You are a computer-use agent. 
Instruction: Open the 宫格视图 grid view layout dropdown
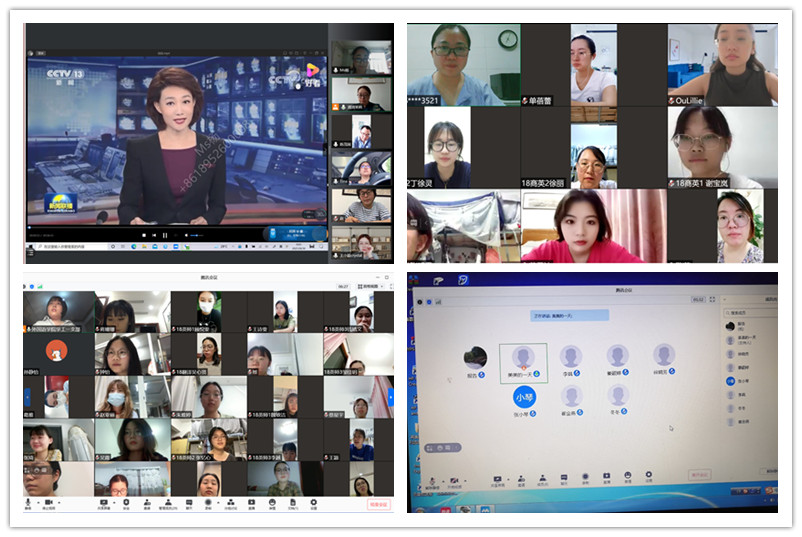pos(370,285)
